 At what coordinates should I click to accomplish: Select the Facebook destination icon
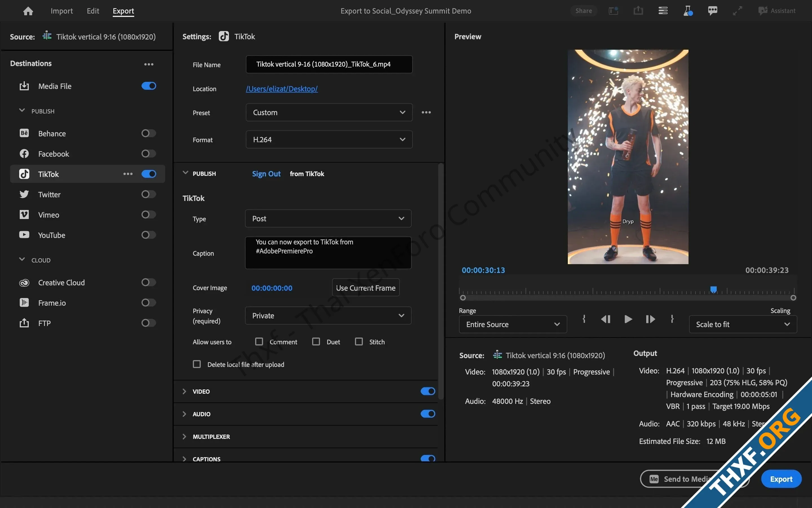point(24,154)
